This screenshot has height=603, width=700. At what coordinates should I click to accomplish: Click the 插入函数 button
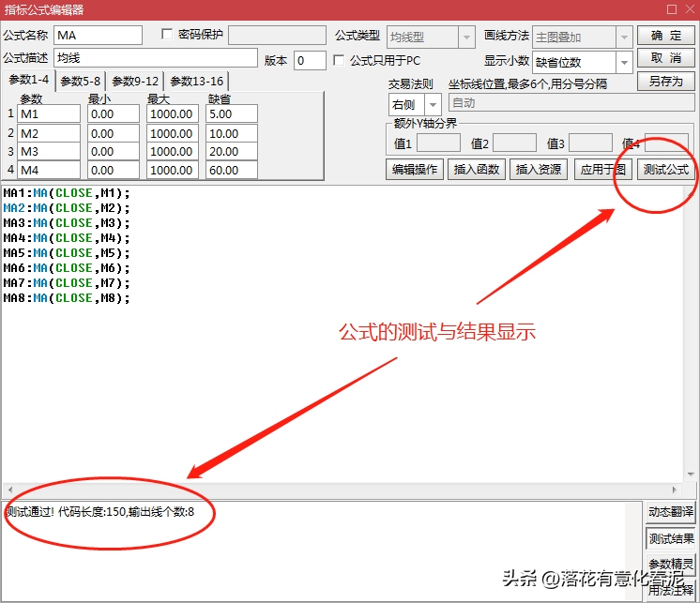click(477, 170)
